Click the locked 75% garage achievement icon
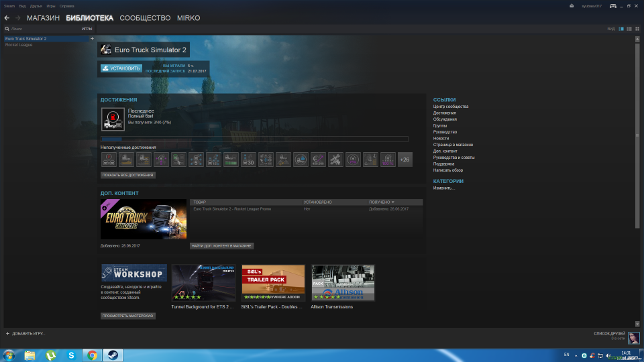Viewport: 644px width, 362px height. pyautogui.click(x=353, y=160)
